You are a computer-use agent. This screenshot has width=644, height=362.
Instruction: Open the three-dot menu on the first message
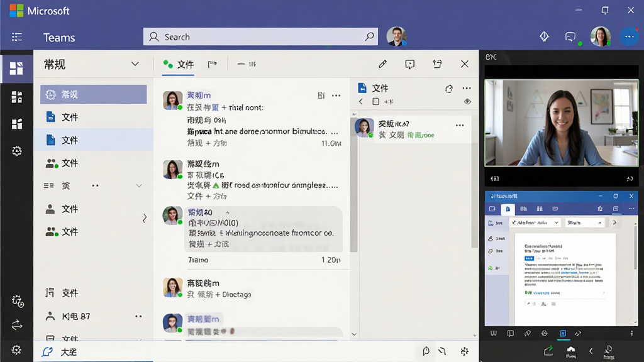click(x=336, y=96)
